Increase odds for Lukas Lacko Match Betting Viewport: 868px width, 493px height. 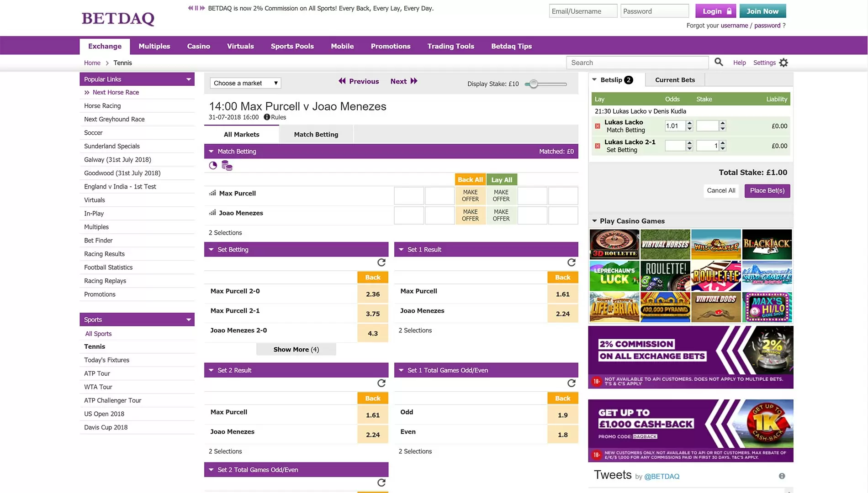coord(690,123)
